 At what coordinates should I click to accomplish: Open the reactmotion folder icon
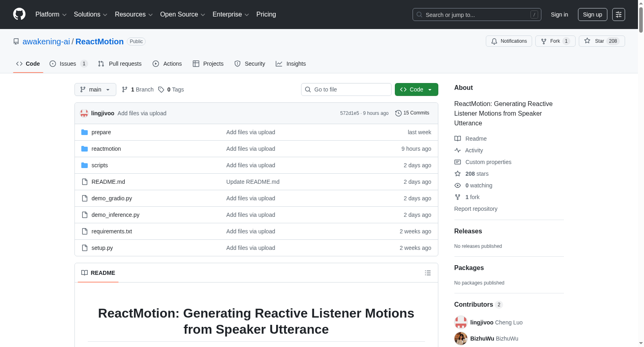pyautogui.click(x=85, y=149)
